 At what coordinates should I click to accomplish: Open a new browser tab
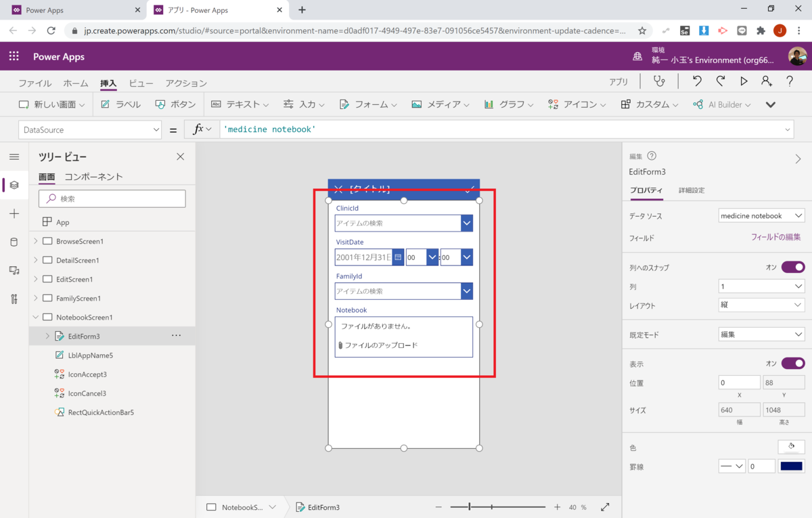(302, 10)
